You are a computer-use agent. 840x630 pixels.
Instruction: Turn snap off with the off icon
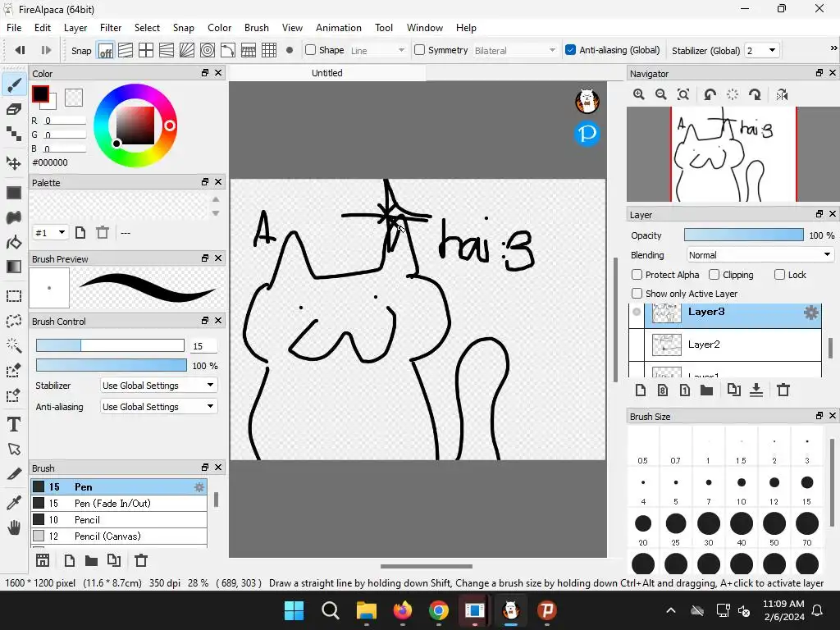pyautogui.click(x=106, y=51)
